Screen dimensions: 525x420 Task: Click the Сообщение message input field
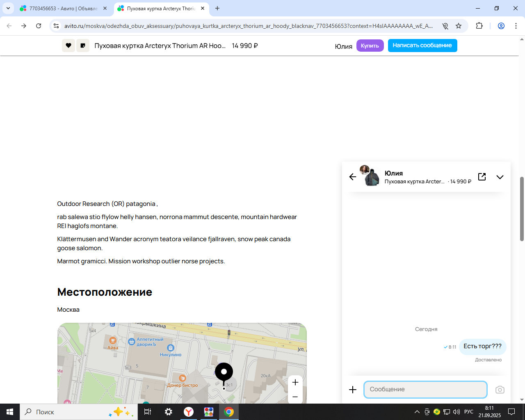click(x=425, y=390)
